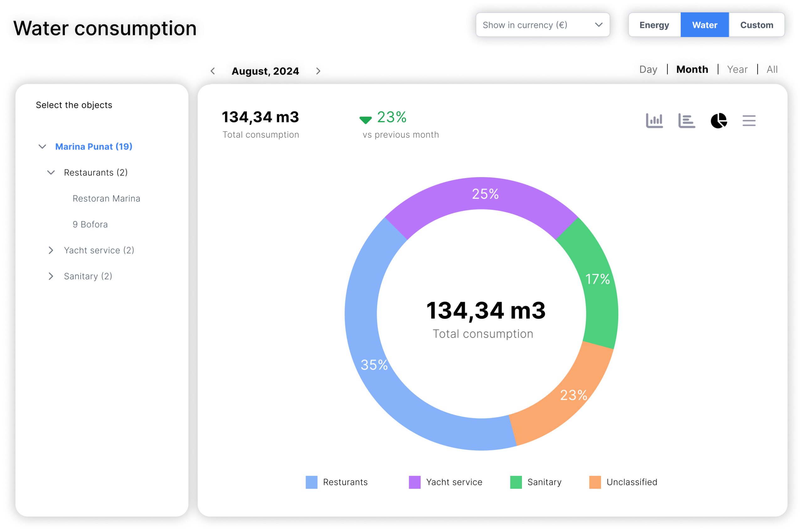Toggle Energy consumption mode
The width and height of the screenshot is (803, 532).
coord(654,25)
